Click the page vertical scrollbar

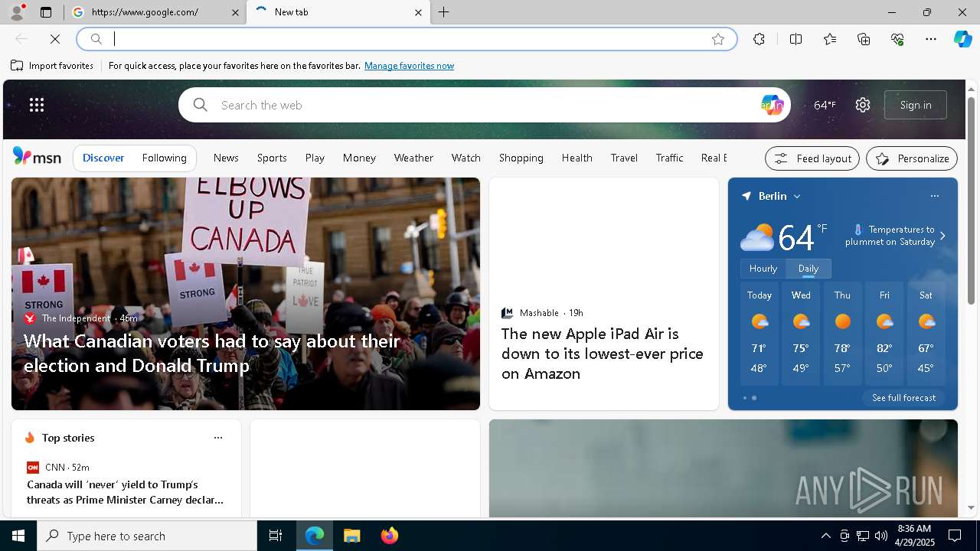pyautogui.click(x=971, y=201)
